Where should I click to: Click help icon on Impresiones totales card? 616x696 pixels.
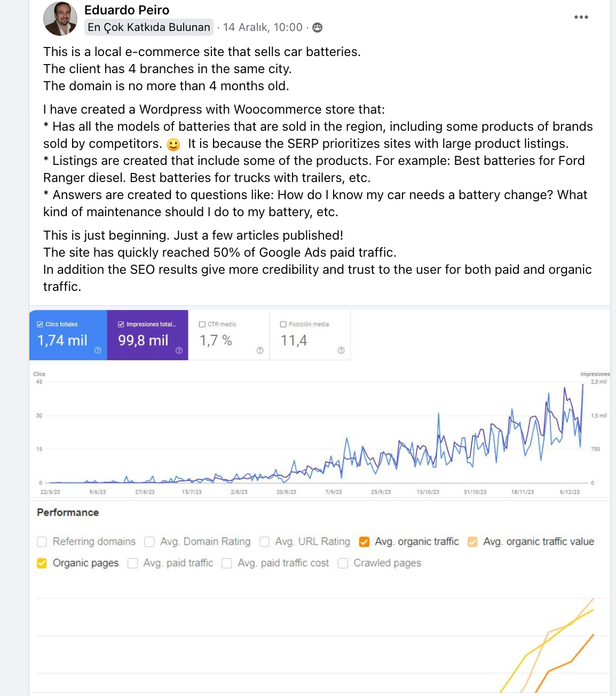pos(179,351)
